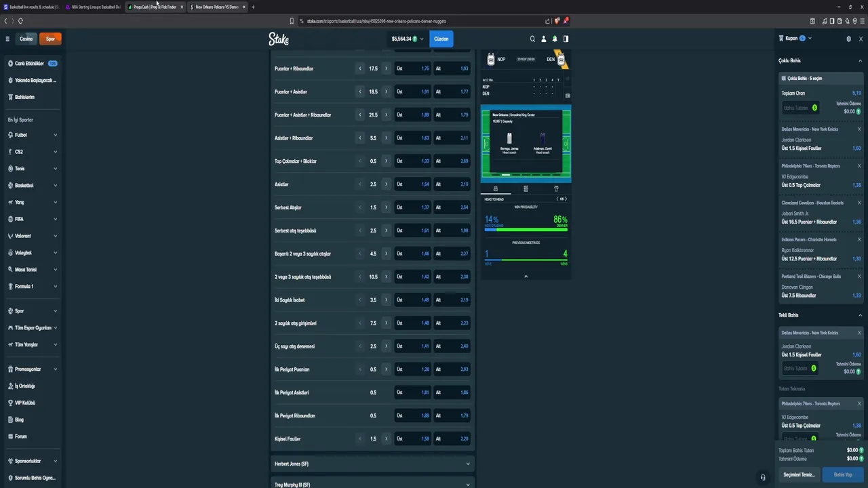The image size is (868, 488).
Task: Click the Cüzdan wallet button
Action: pos(441,39)
